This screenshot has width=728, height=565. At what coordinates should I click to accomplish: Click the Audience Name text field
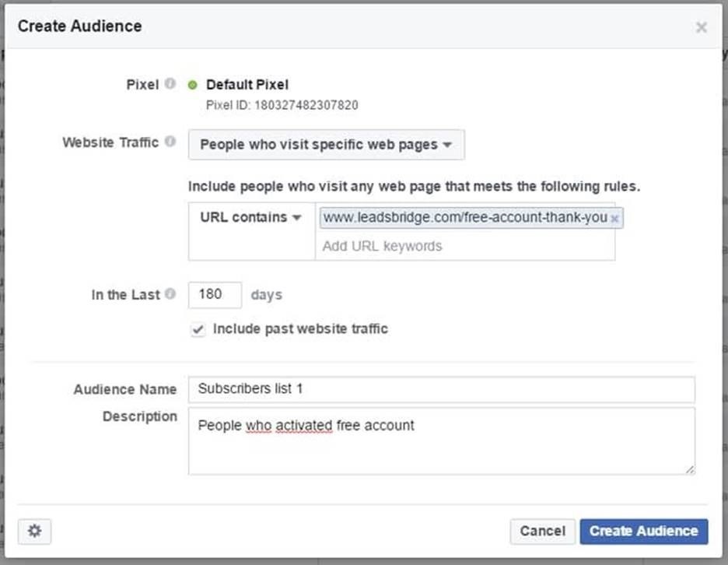[x=441, y=389]
